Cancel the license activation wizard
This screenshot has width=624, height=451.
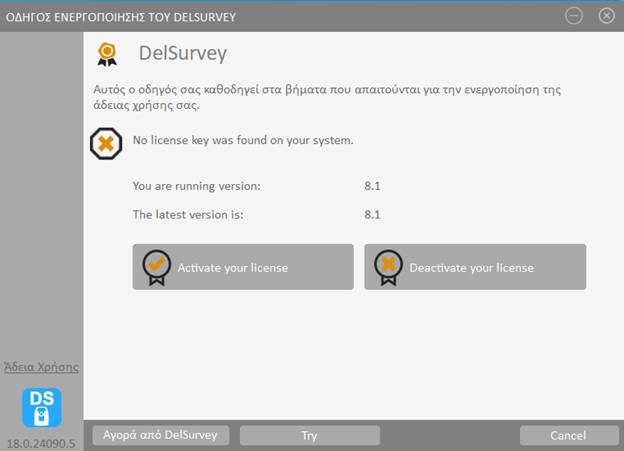point(568,435)
